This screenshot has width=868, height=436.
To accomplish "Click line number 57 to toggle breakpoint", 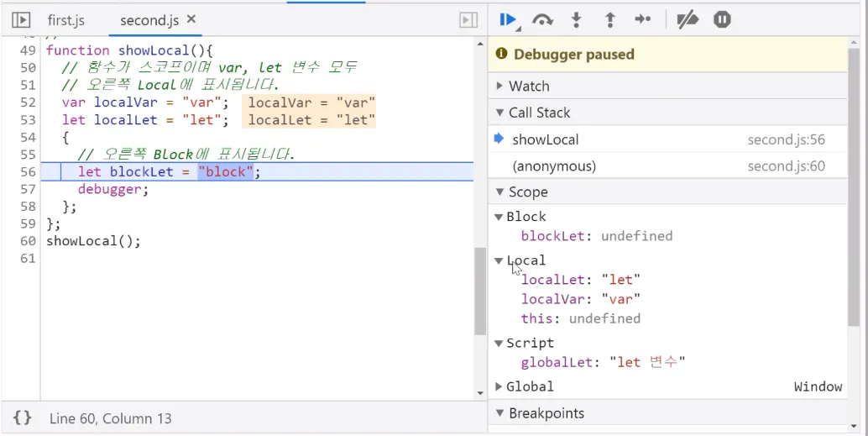I will [x=28, y=189].
